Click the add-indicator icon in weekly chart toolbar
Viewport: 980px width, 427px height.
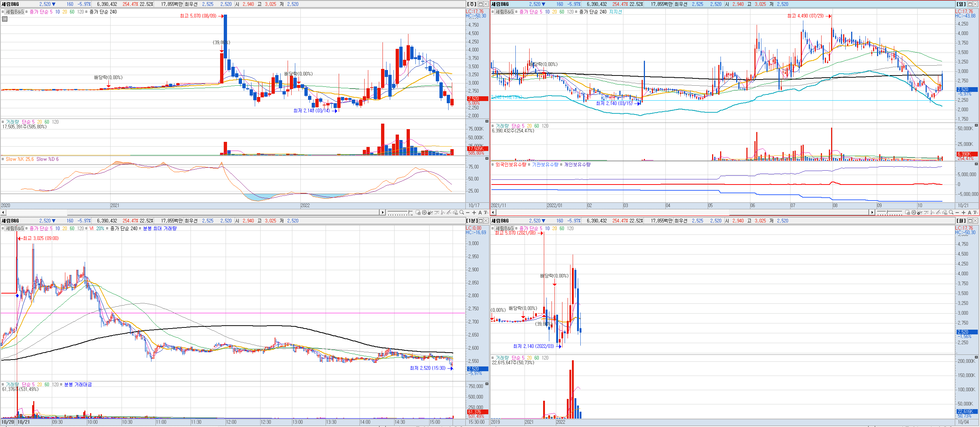pos(430,213)
